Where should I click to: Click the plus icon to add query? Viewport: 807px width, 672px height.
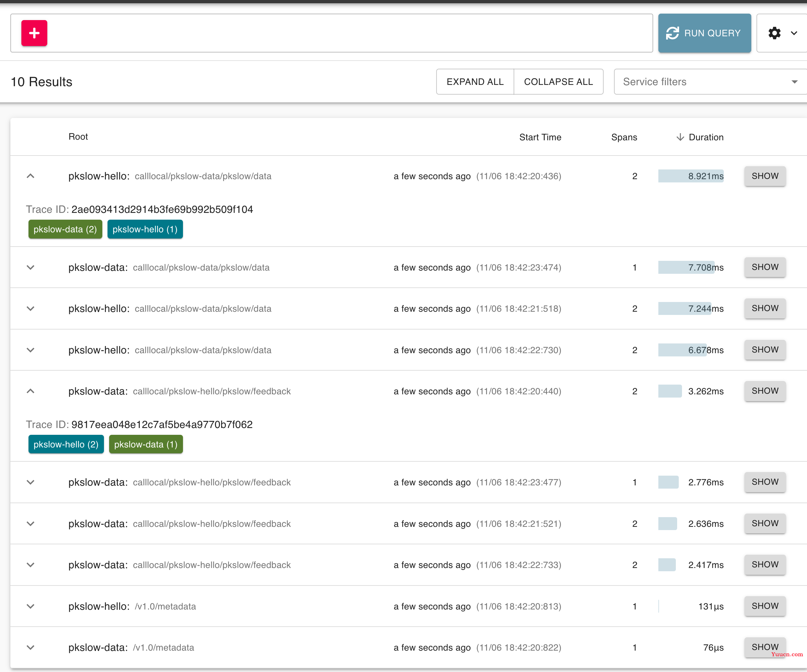pos(34,32)
